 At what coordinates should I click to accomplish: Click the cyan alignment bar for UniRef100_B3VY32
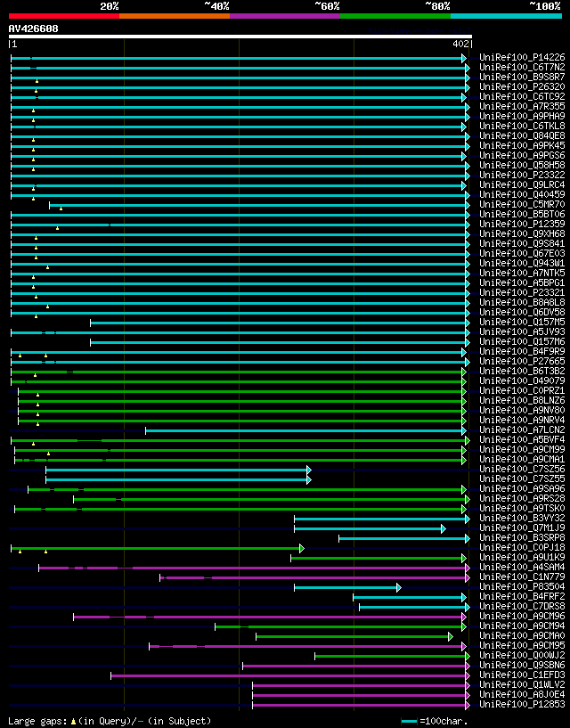382,519
